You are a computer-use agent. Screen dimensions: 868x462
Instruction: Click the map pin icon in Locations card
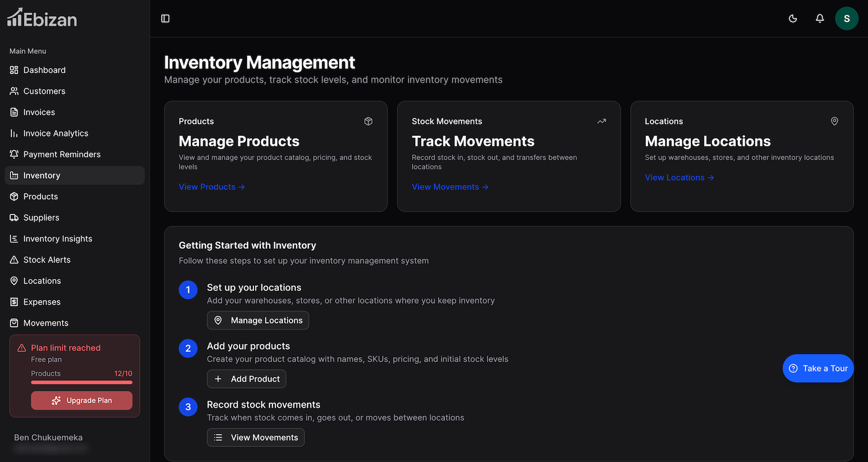[x=834, y=121]
